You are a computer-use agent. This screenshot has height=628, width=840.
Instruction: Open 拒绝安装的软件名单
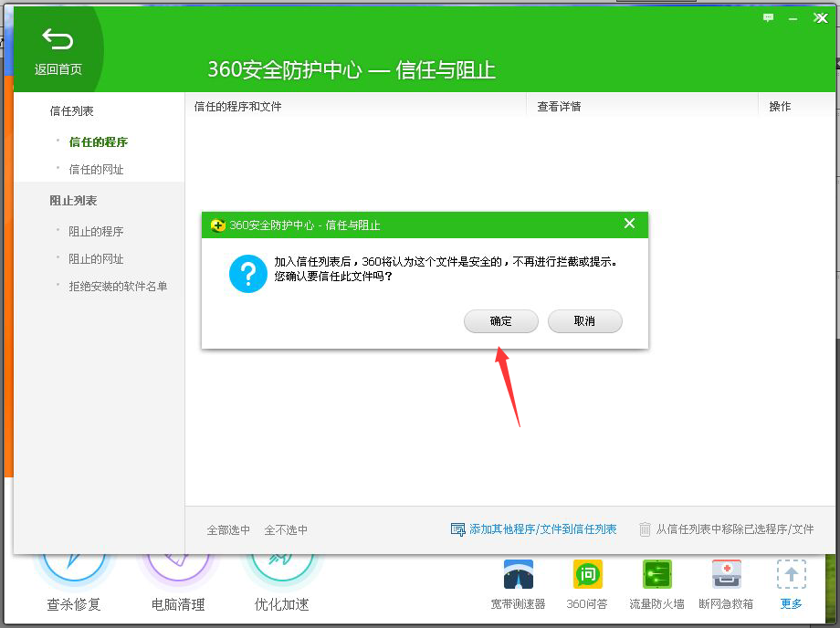(x=118, y=286)
